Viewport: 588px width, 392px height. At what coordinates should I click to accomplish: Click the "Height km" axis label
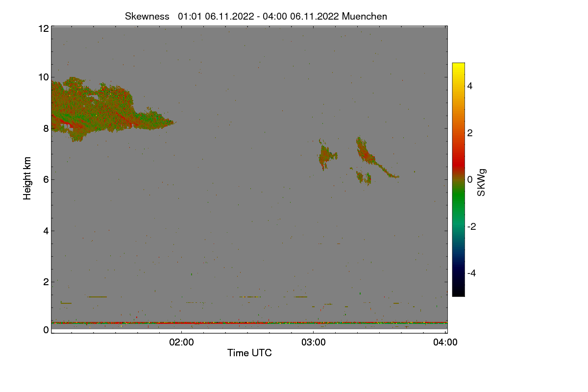coord(28,178)
